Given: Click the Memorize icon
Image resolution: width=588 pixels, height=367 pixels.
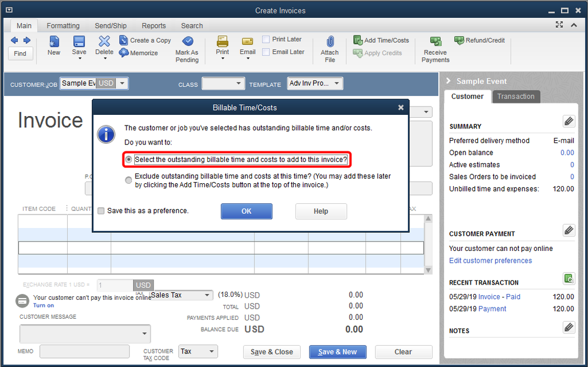Looking at the screenshot, I should pos(124,52).
